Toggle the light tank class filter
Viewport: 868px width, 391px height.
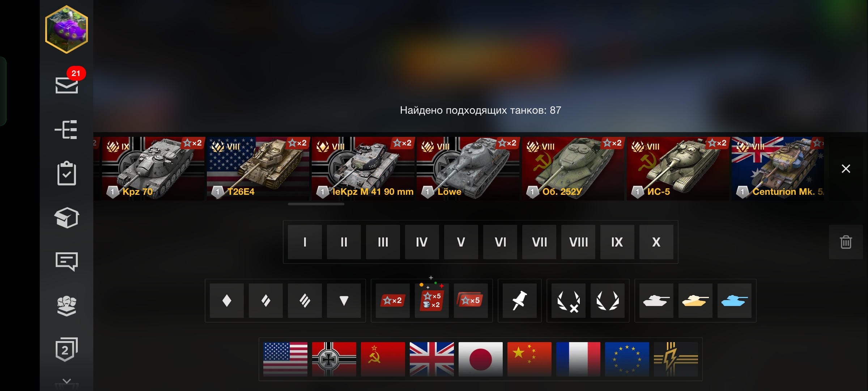click(x=226, y=300)
